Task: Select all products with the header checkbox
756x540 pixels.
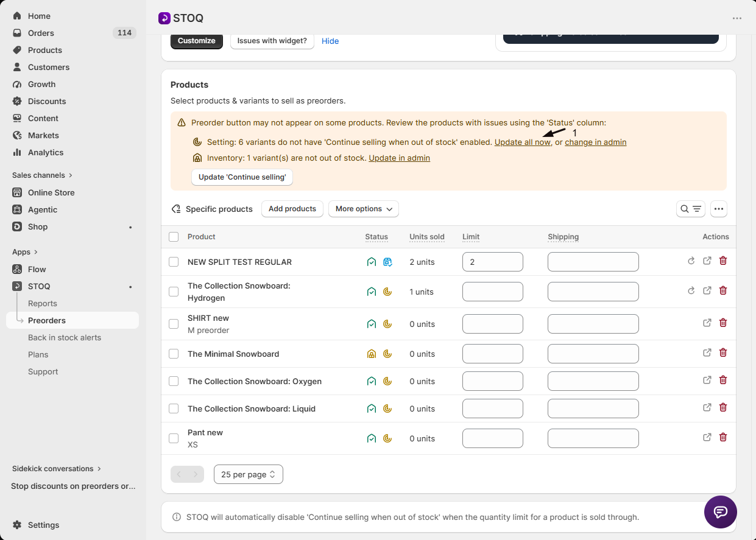Action: [174, 237]
